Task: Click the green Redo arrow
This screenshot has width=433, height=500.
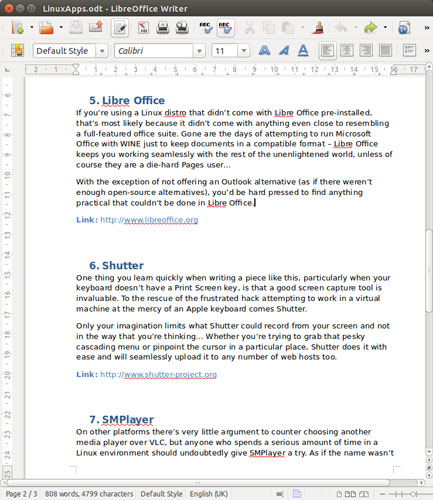Action: (370, 28)
